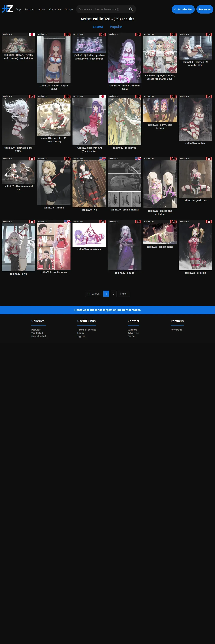This screenshot has height=644, width=215.
Task: Click the Sign Up footer link
Action: point(82,336)
